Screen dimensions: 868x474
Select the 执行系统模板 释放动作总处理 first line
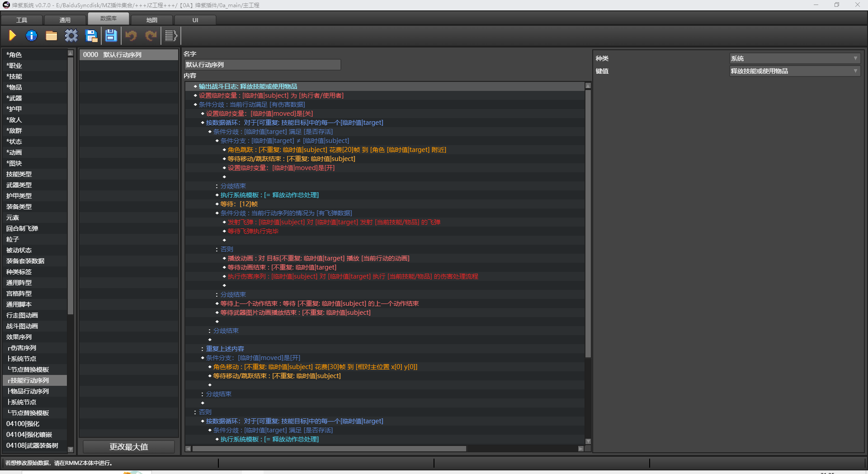click(x=385, y=195)
